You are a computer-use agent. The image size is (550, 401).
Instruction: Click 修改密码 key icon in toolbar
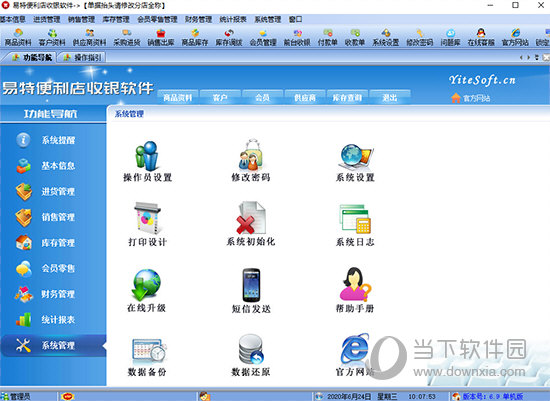click(x=420, y=38)
